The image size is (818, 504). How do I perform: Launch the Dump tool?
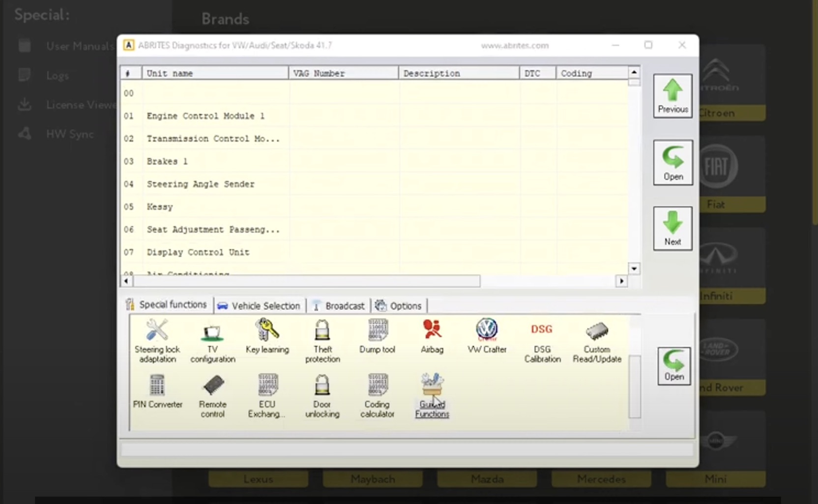[377, 336]
